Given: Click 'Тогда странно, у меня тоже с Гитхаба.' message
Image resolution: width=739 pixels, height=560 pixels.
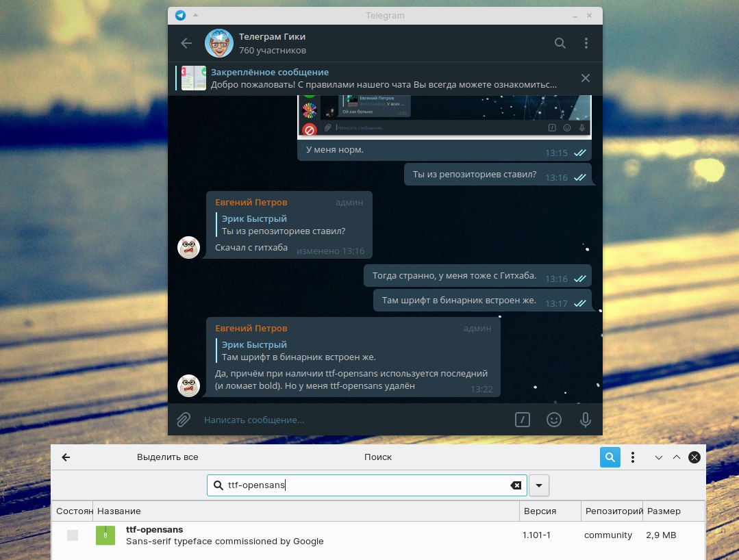Looking at the screenshot, I should pos(454,275).
